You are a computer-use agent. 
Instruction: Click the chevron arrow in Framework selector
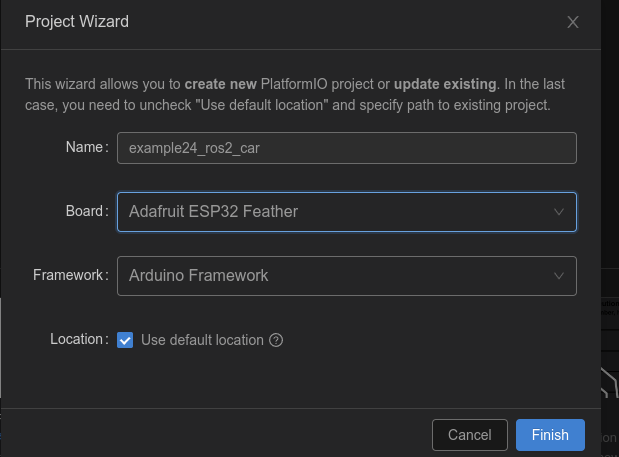point(559,276)
